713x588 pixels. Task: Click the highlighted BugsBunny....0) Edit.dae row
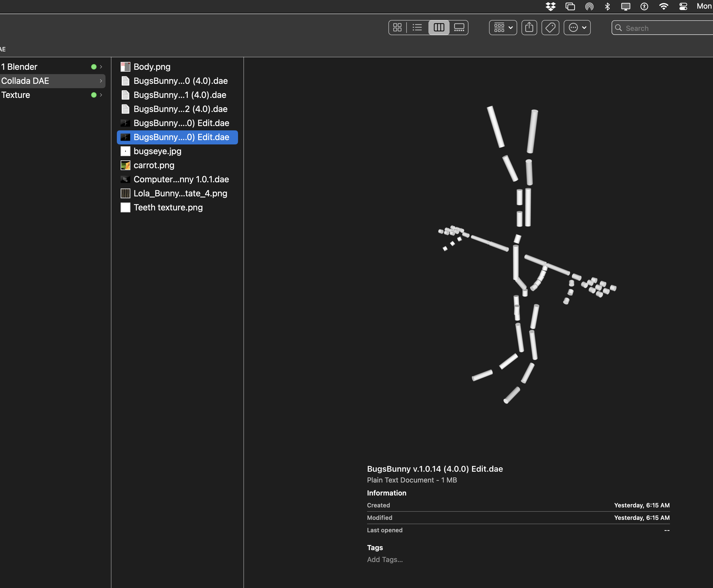177,137
